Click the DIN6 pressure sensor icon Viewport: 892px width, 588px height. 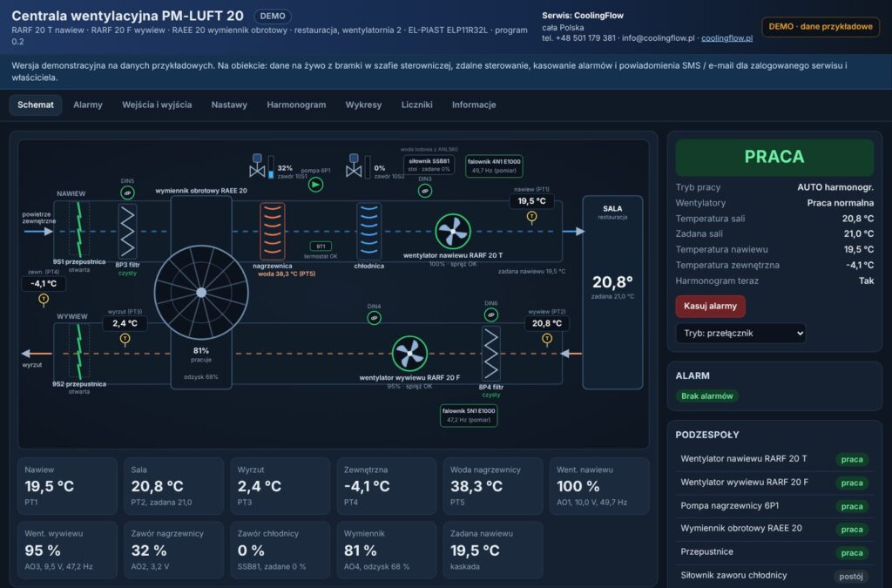click(x=491, y=315)
